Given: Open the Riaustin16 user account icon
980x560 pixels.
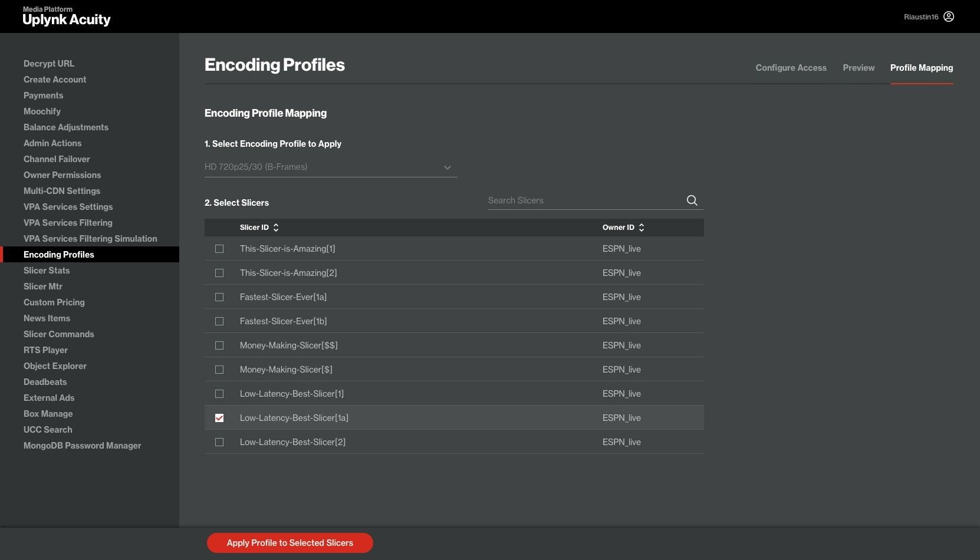Looking at the screenshot, I should pyautogui.click(x=949, y=17).
